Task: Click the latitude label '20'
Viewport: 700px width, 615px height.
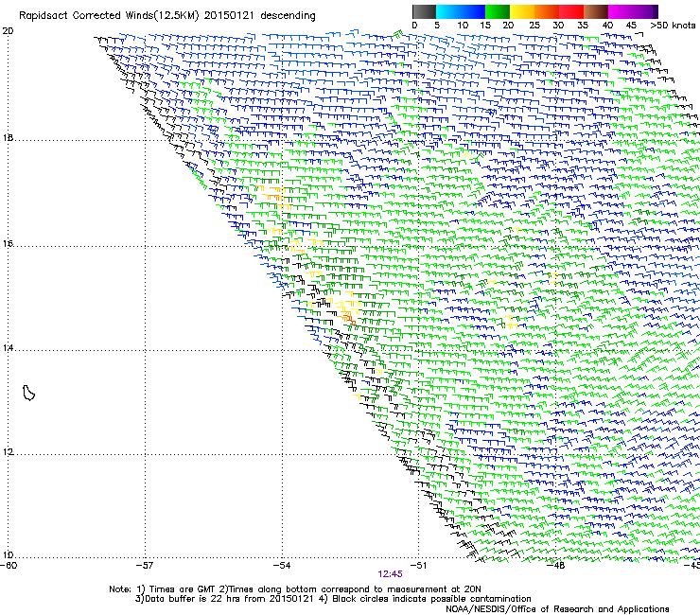Action: [8, 31]
